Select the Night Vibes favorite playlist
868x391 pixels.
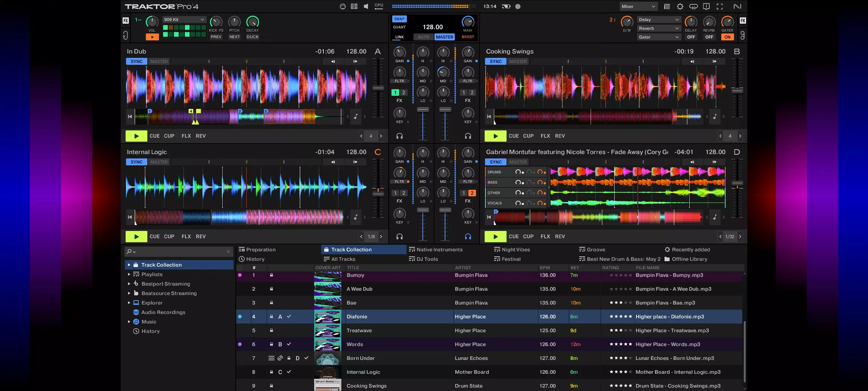(x=515, y=250)
